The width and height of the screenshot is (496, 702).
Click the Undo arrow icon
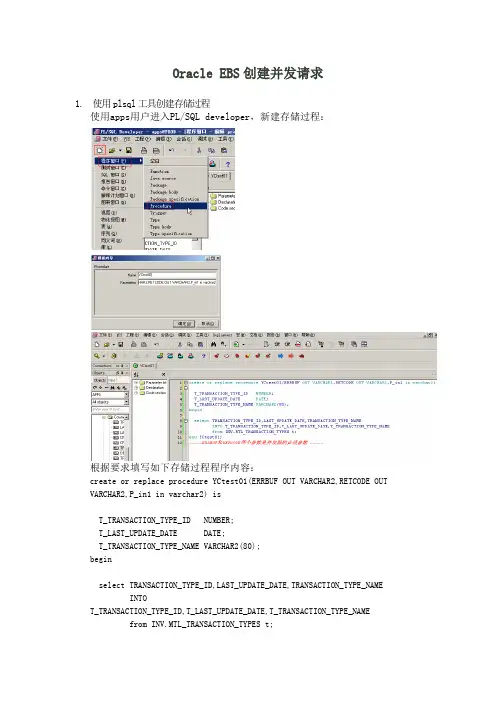pyautogui.click(x=171, y=150)
